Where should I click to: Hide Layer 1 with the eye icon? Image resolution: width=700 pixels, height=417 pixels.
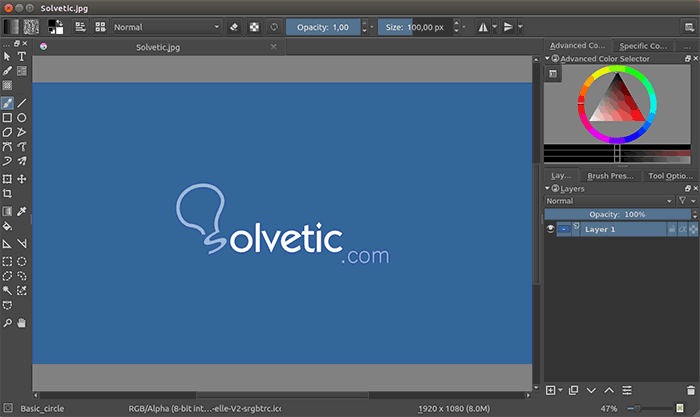click(550, 229)
